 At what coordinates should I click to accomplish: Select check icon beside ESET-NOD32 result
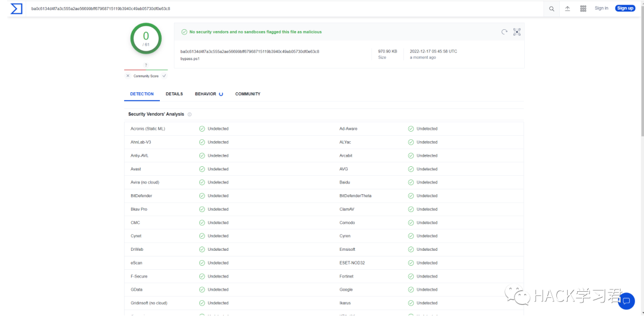411,263
